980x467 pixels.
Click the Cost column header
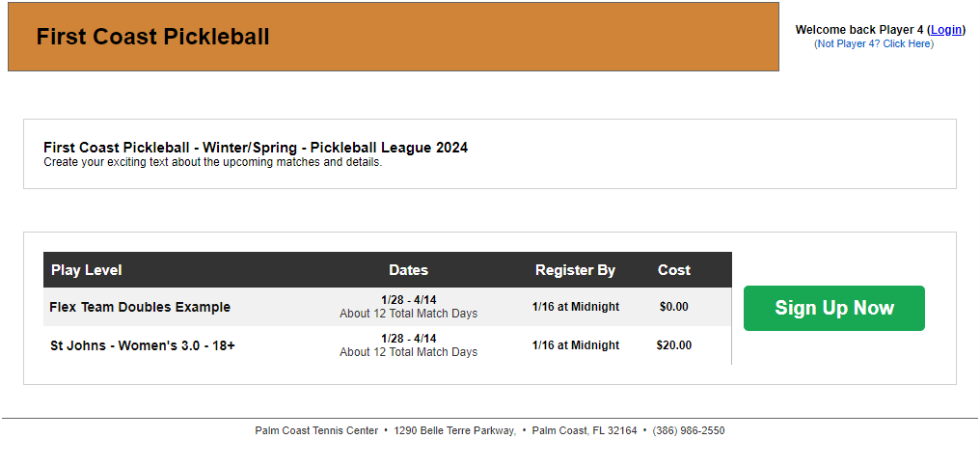674,270
